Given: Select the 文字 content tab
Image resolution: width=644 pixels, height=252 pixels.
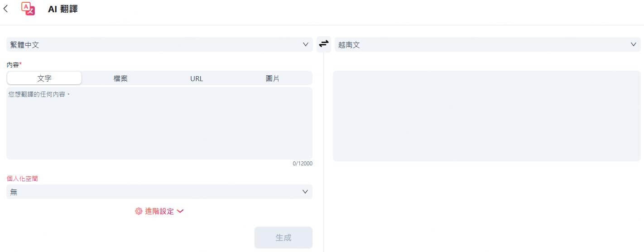Looking at the screenshot, I should 44,78.
